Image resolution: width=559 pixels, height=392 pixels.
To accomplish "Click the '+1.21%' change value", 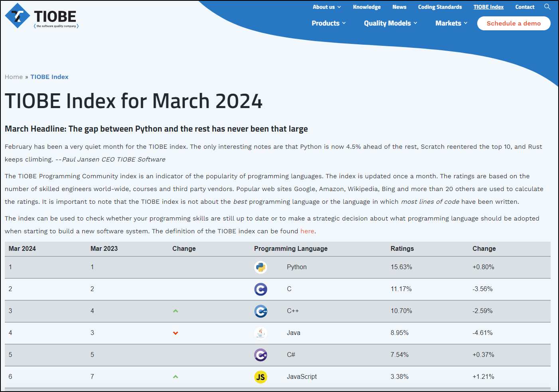I will pyautogui.click(x=483, y=376).
